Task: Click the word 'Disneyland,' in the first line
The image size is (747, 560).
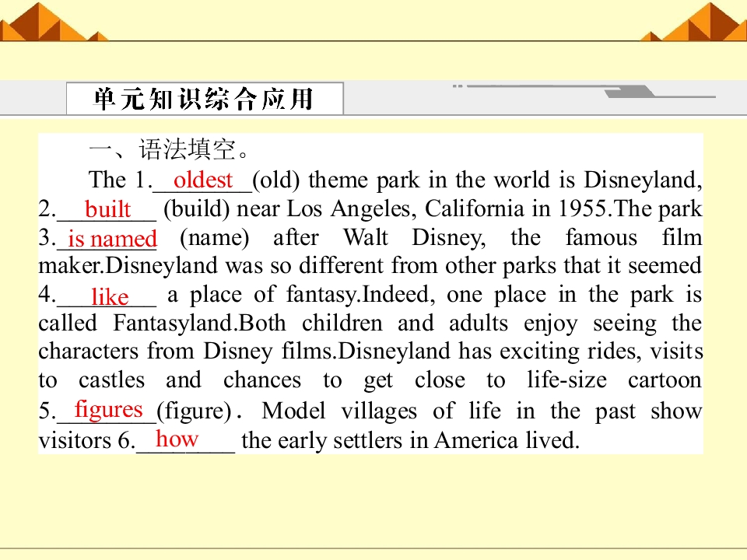Action: pyautogui.click(x=644, y=180)
